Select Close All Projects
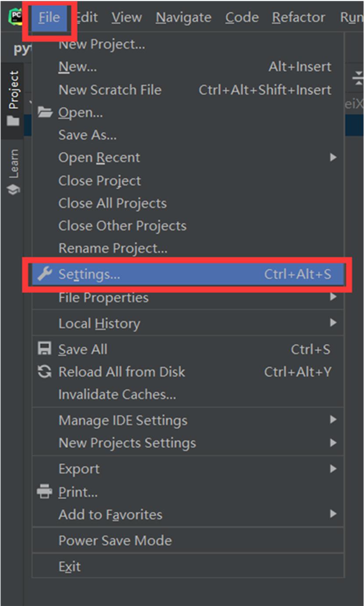Screen dimensions: 364x606 point(112,203)
